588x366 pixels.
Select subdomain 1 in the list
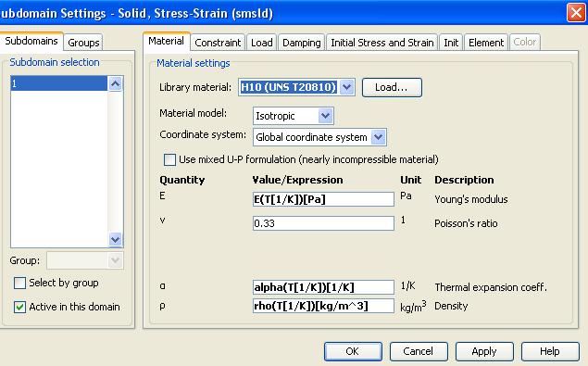[x=59, y=83]
